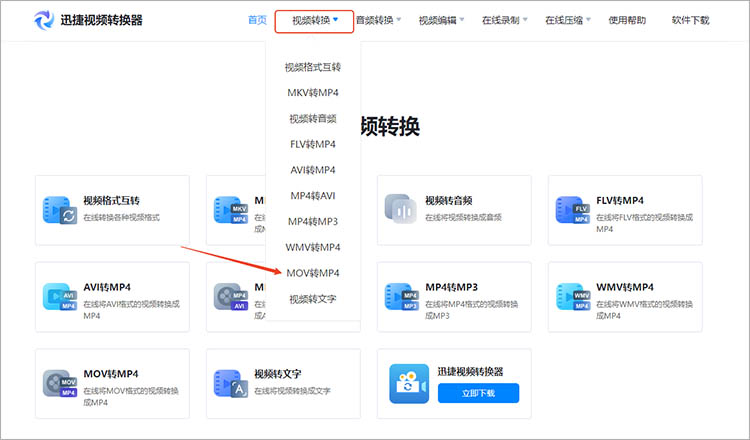
Task: Open the 使用帮助 page
Action: pyautogui.click(x=627, y=20)
